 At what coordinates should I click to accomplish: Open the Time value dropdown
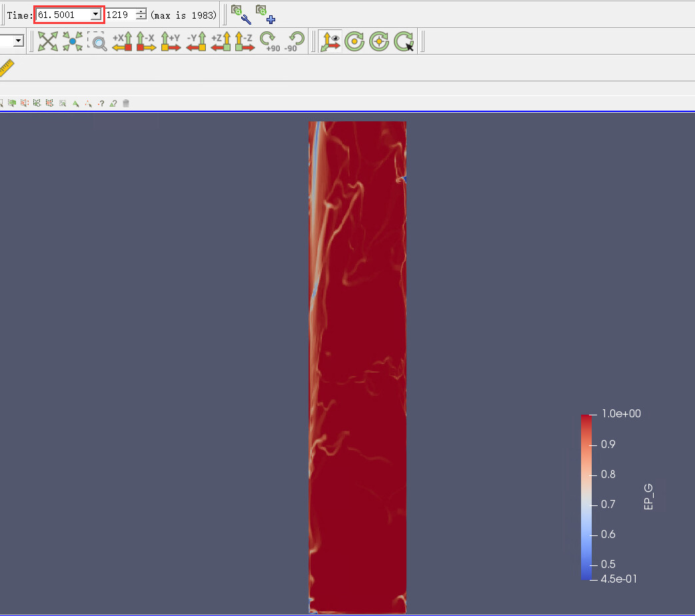95,14
